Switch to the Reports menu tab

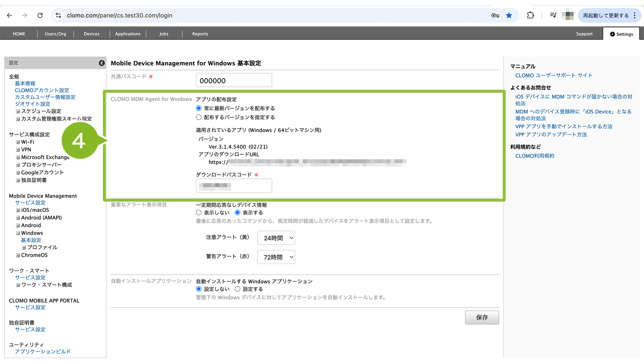click(x=200, y=34)
